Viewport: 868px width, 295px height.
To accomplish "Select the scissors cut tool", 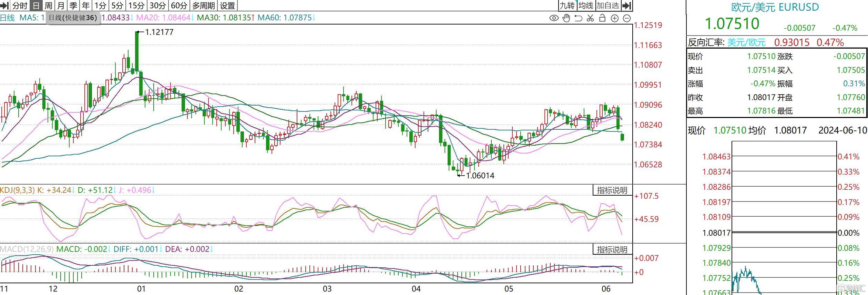I will pos(590,18).
